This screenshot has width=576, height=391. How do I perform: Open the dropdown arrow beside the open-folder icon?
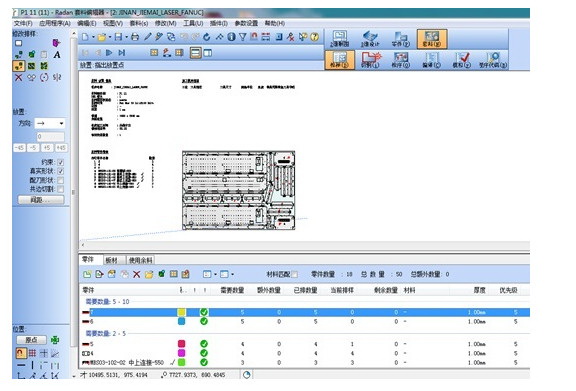point(109,37)
